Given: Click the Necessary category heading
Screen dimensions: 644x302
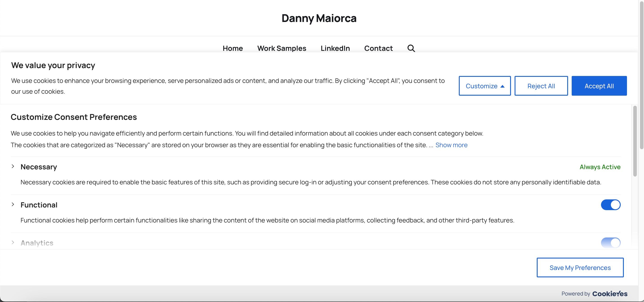Looking at the screenshot, I should tap(39, 167).
